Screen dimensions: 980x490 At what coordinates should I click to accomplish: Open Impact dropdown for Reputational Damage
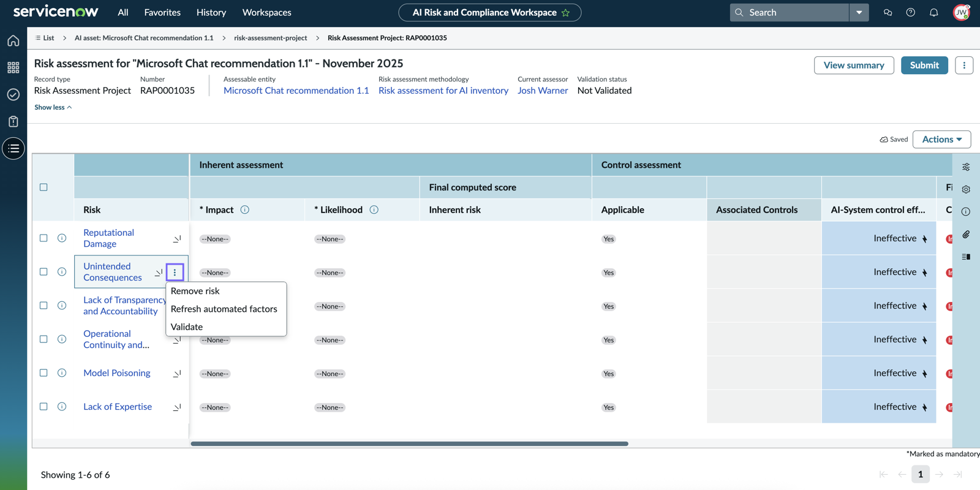(x=215, y=239)
